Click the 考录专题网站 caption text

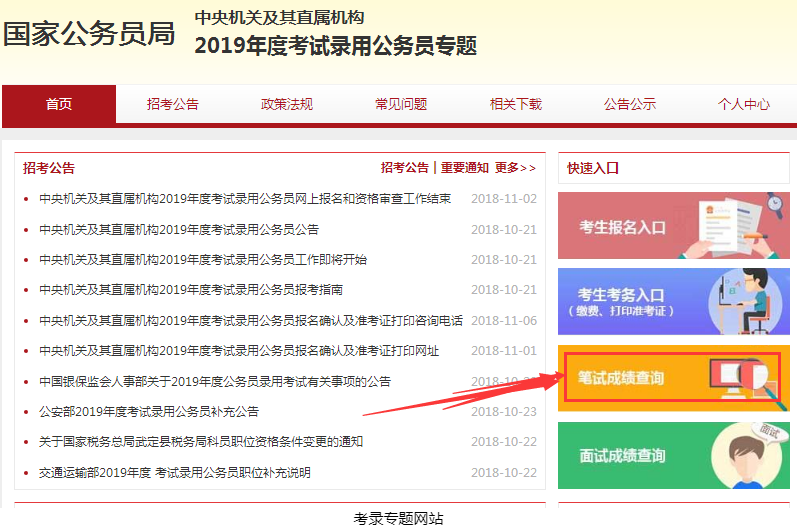pos(398,519)
